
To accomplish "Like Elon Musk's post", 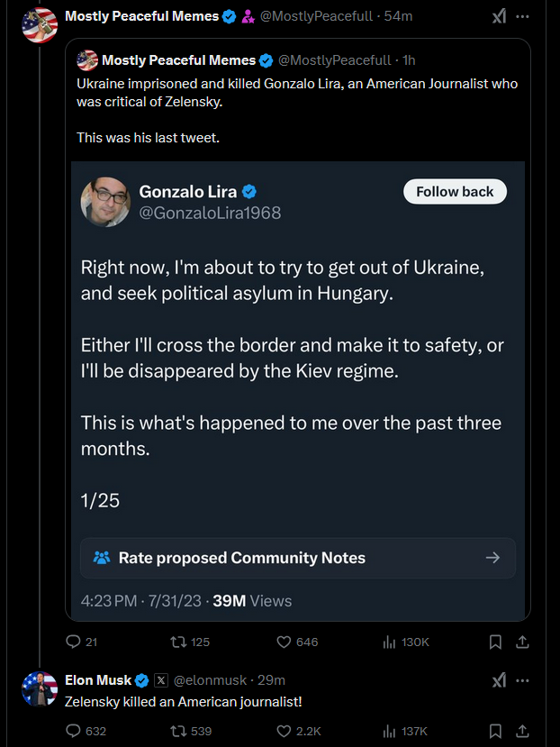I will click(x=284, y=731).
